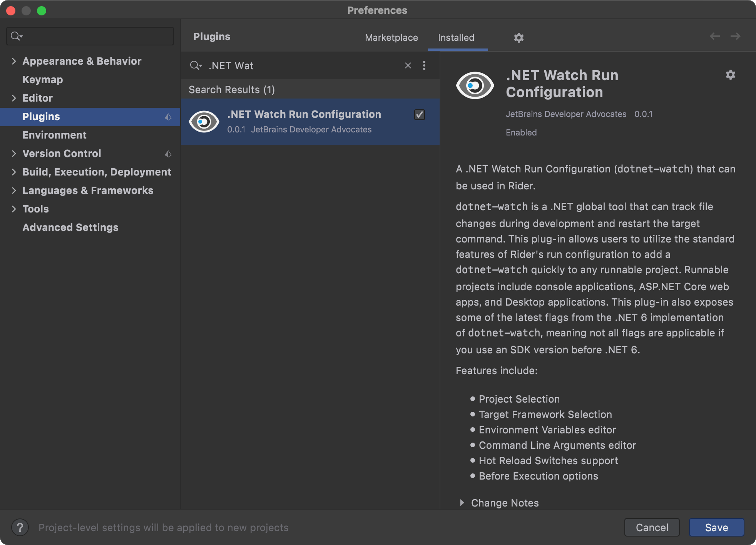This screenshot has height=545, width=756.
Task: Toggle the .NET Watch Run Configuration checkbox
Action: coord(420,114)
